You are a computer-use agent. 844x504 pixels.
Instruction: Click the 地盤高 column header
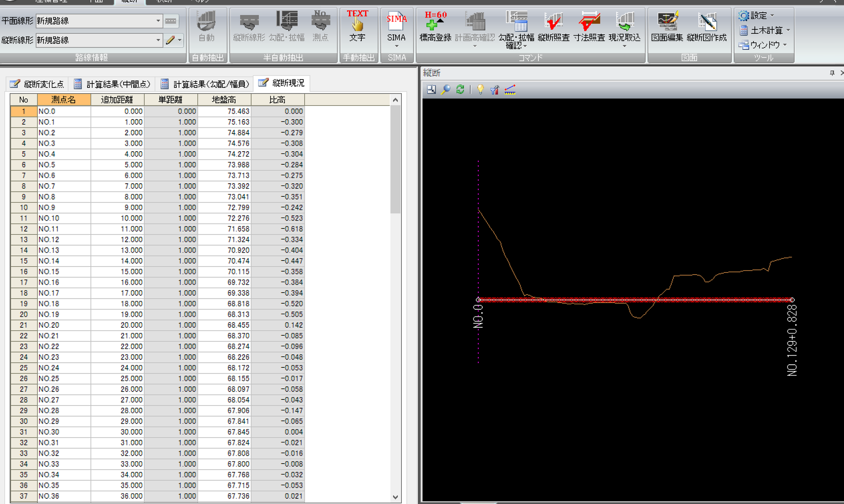coord(224,100)
